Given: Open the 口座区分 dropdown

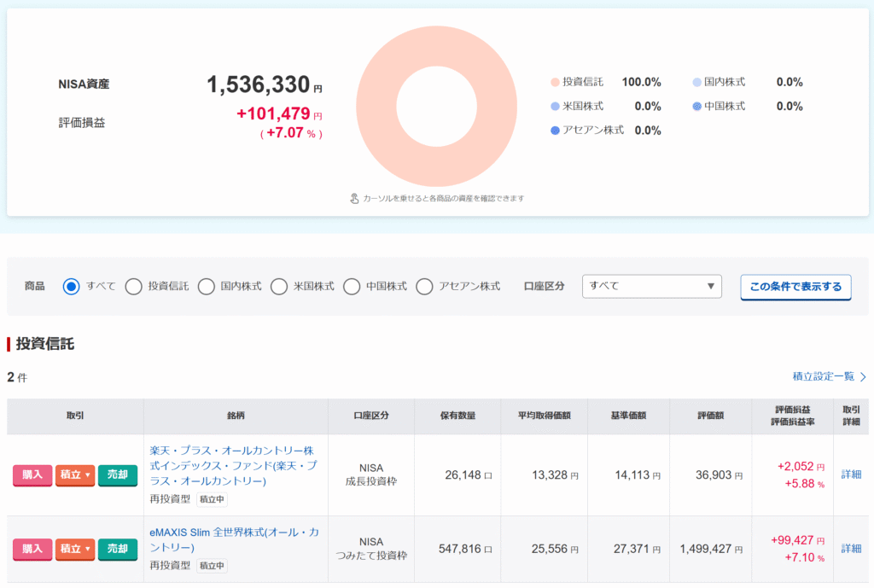Looking at the screenshot, I should (651, 286).
